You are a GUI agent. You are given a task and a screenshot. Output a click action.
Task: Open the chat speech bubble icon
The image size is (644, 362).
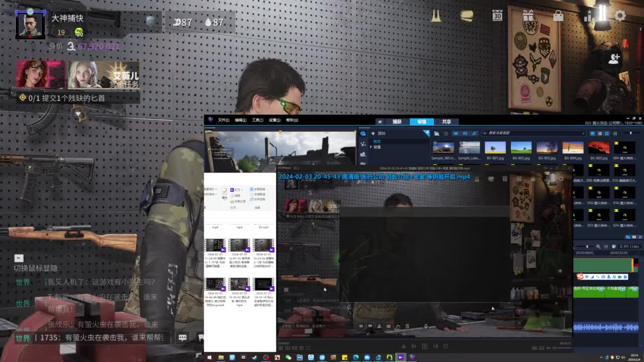pos(182,338)
